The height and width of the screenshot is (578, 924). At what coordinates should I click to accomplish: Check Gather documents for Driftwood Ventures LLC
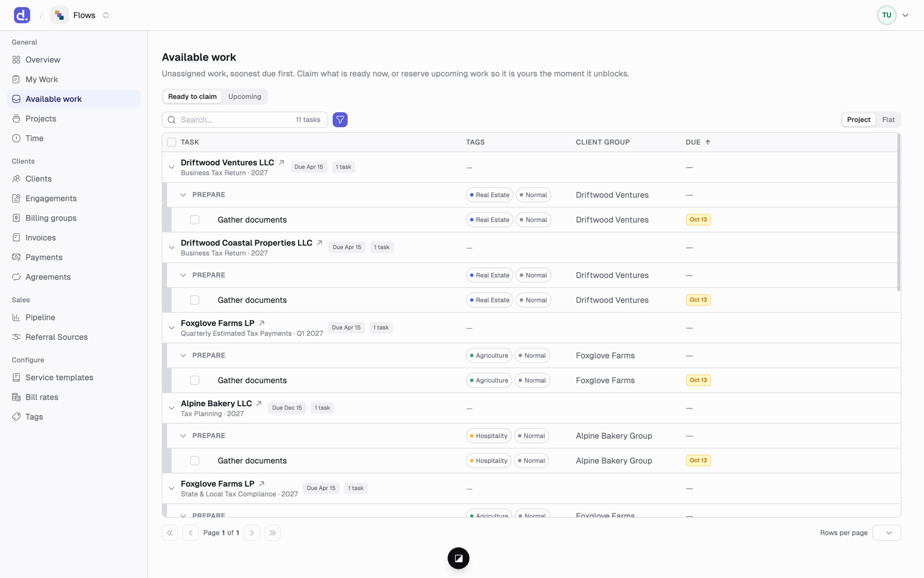coord(195,220)
